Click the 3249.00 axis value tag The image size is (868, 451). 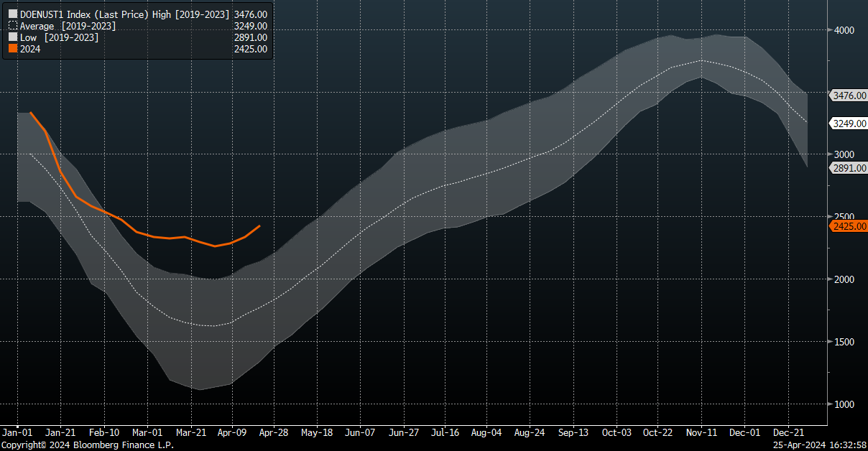(849, 124)
